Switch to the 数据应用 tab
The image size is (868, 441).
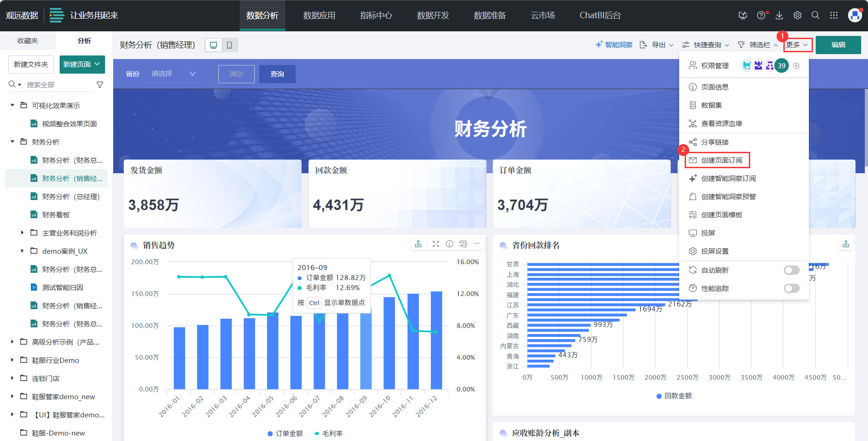319,15
